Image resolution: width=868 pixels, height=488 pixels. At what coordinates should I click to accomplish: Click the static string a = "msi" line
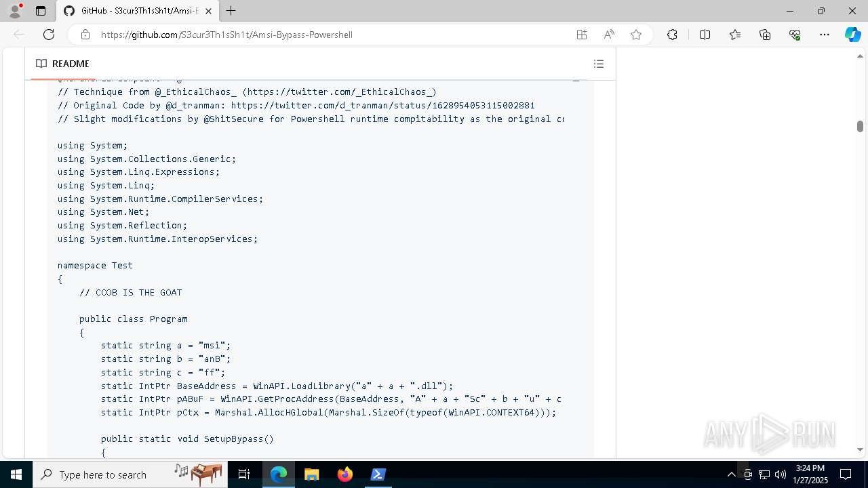pyautogui.click(x=166, y=346)
